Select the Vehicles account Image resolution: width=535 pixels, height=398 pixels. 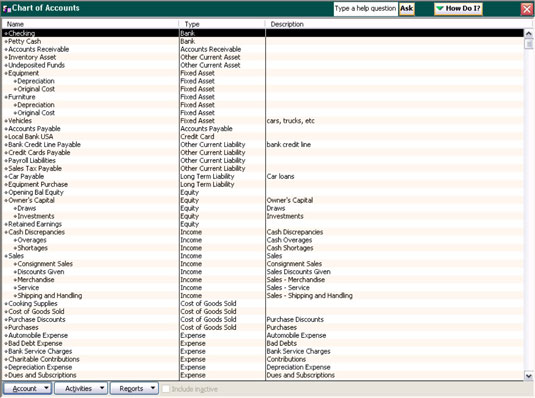pos(20,121)
